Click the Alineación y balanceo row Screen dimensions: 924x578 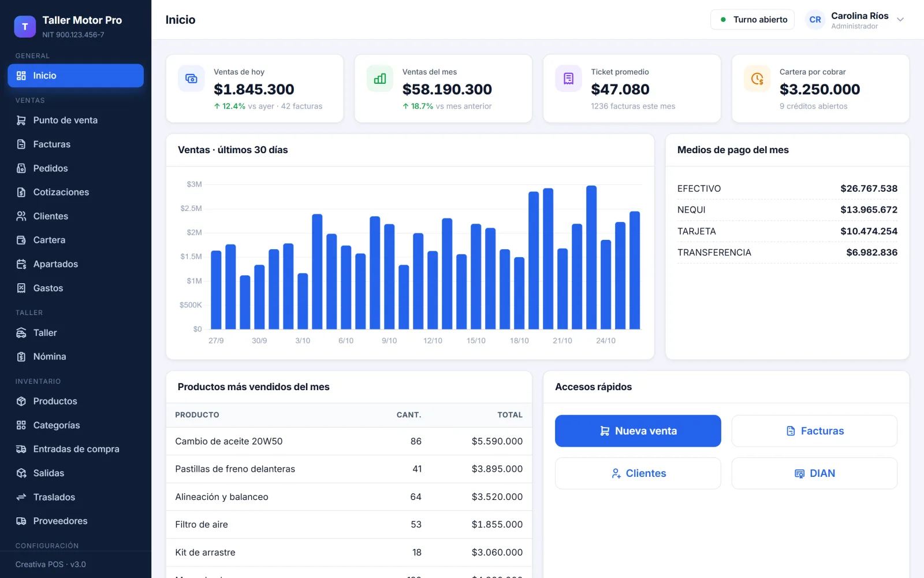(x=349, y=497)
